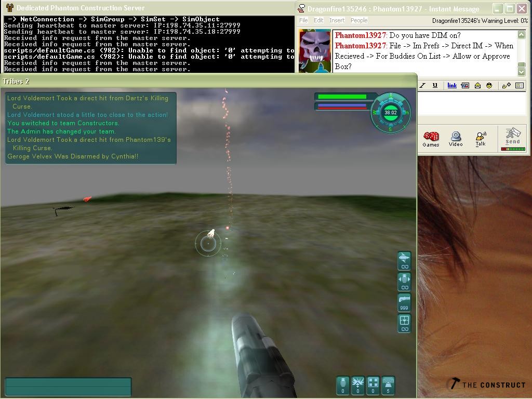The height and width of the screenshot is (399, 532).
Task: Open the smiley emoticon picker
Action: (x=489, y=86)
